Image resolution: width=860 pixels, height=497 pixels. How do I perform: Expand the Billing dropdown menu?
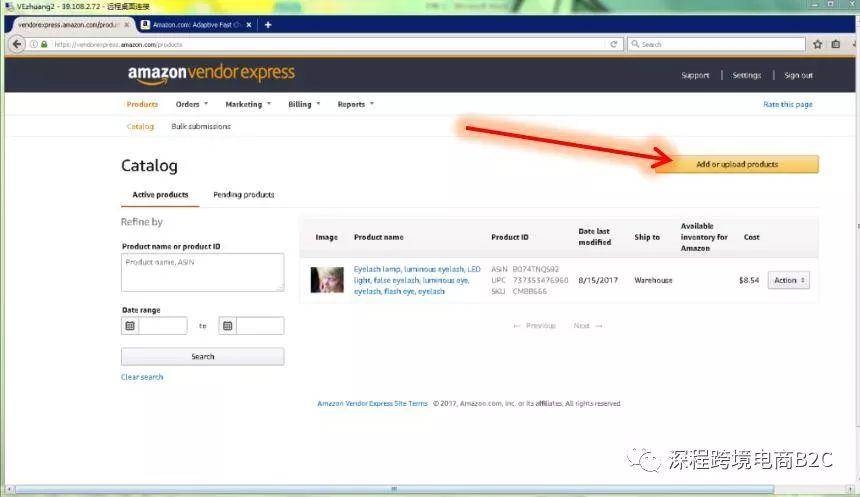coord(304,104)
